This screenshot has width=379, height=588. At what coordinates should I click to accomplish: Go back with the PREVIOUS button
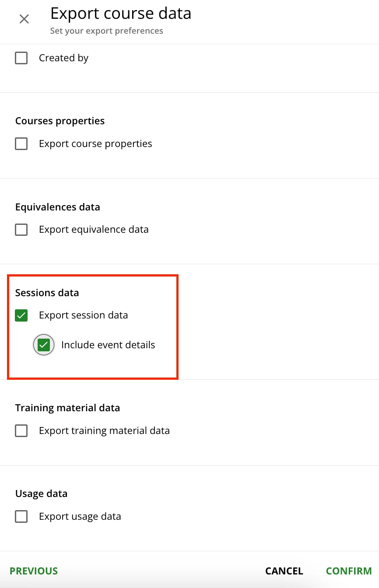(34, 571)
